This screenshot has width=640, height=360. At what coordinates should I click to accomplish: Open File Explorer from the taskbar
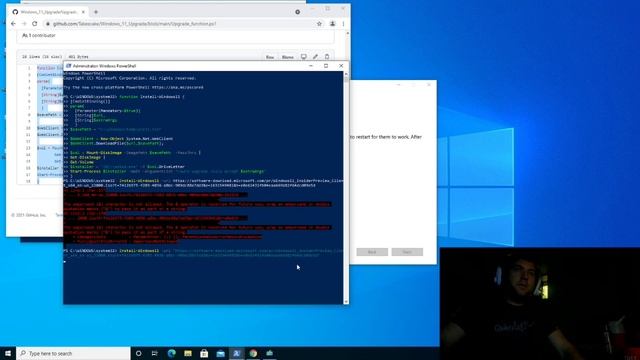click(x=188, y=353)
